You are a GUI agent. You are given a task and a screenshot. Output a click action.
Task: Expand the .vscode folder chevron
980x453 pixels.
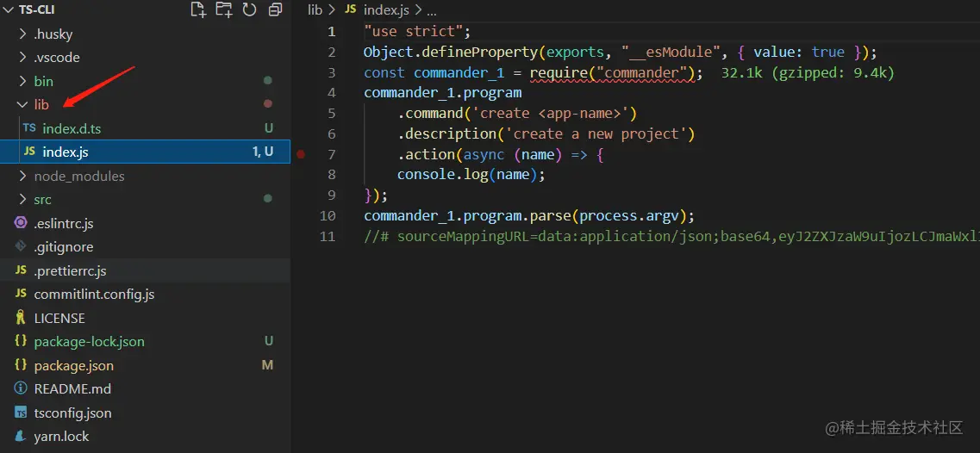click(23, 58)
